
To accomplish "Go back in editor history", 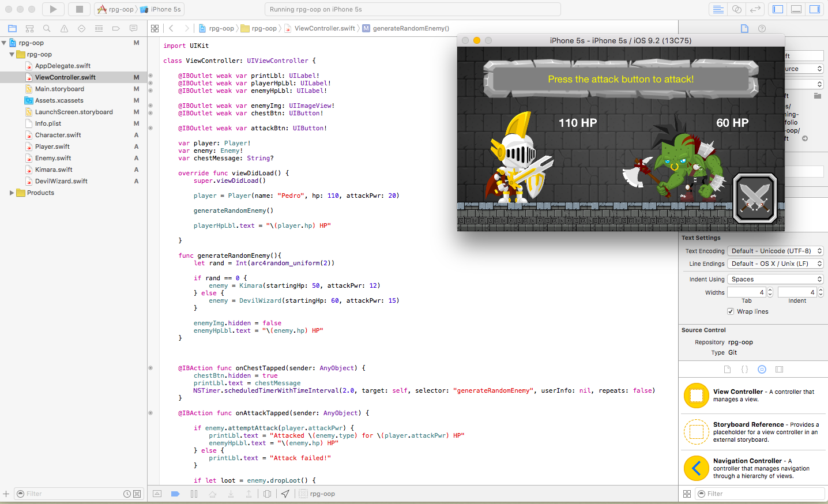I will (x=171, y=28).
